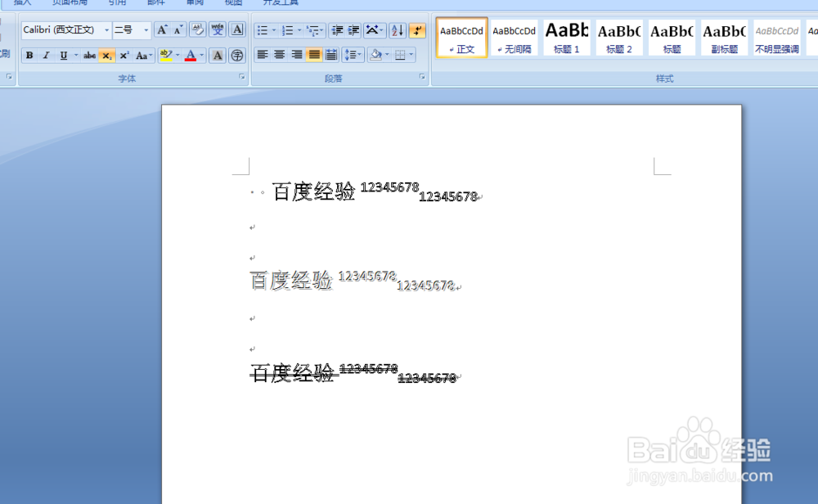This screenshot has width=818, height=504.
Task: Open the Numbering dropdown arrow
Action: point(299,30)
